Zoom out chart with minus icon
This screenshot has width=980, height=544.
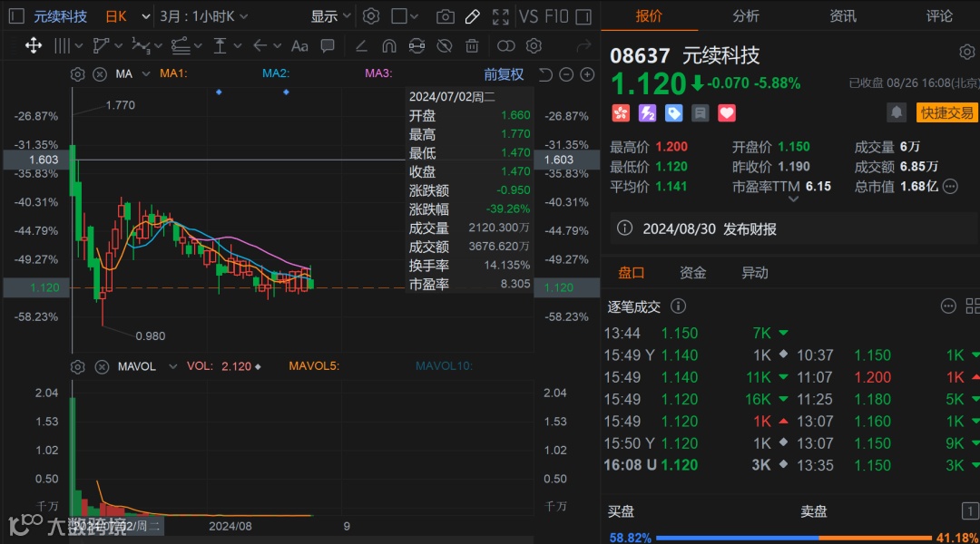pyautogui.click(x=566, y=75)
